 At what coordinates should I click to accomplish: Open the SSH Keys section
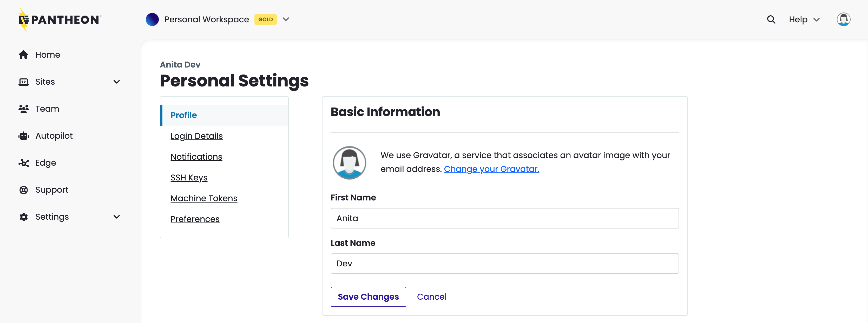tap(189, 177)
